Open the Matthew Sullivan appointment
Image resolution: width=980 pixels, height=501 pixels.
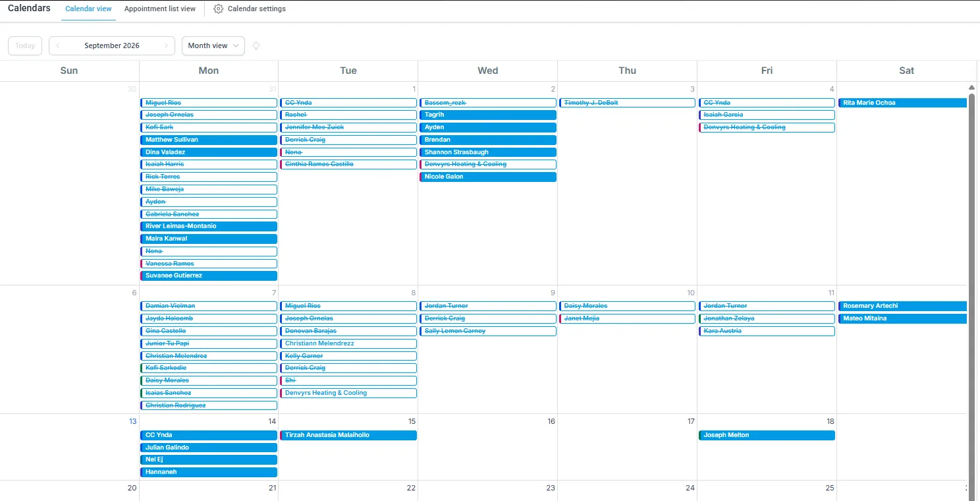(x=209, y=140)
